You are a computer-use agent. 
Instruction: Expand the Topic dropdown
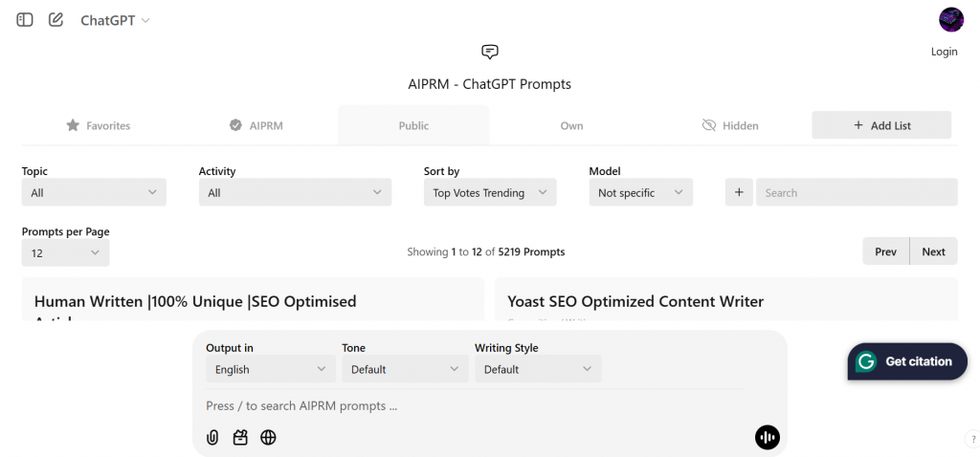coord(94,193)
